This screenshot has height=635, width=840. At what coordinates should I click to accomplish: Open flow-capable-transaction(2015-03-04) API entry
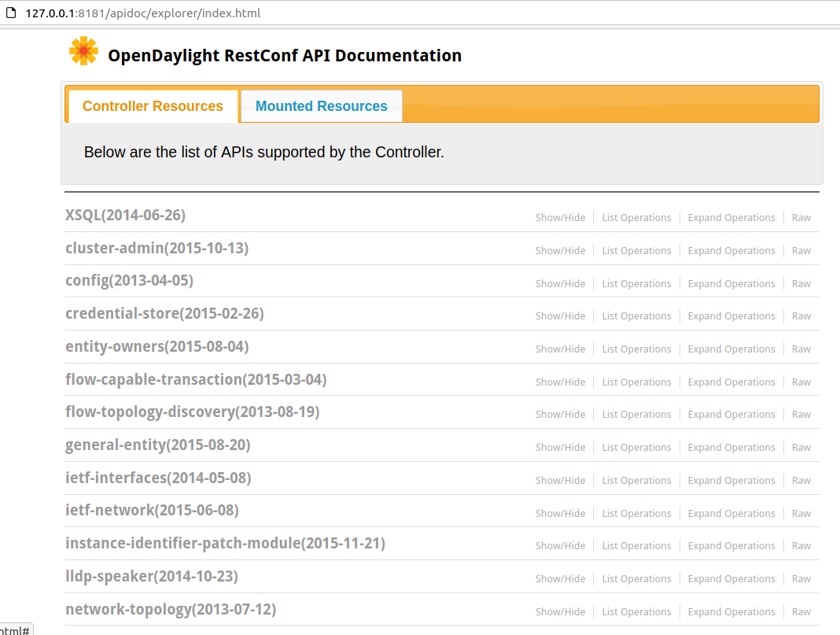coord(196,379)
